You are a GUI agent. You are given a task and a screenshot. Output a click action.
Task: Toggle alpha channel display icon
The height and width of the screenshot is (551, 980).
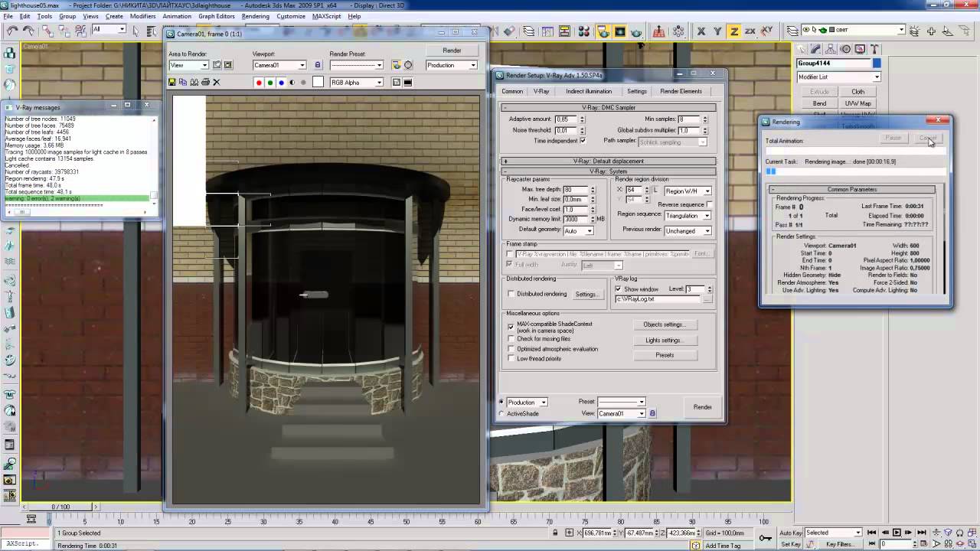tap(292, 83)
